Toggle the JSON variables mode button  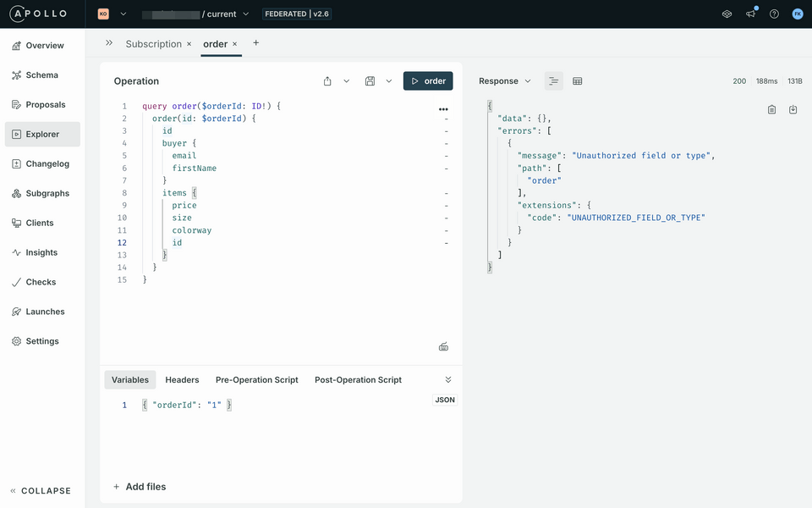(x=445, y=400)
